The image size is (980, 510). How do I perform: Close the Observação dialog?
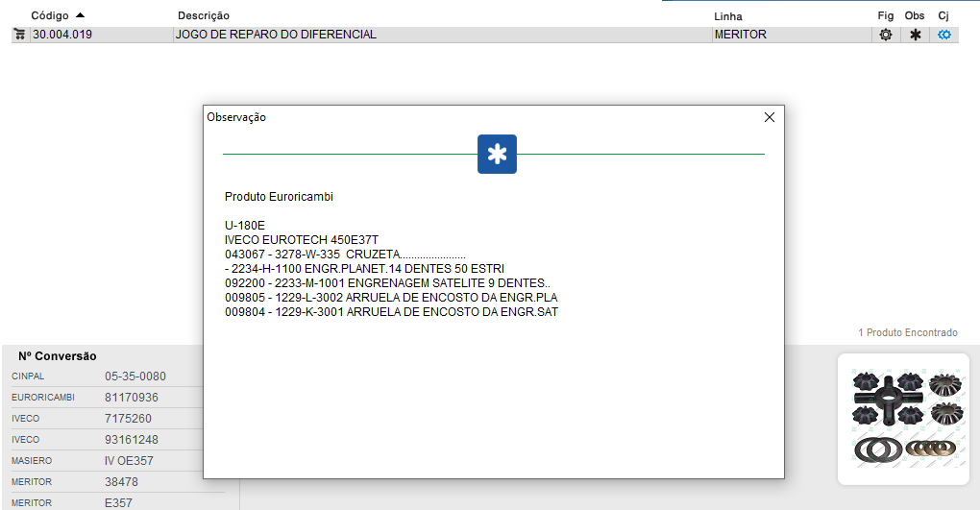pos(769,117)
